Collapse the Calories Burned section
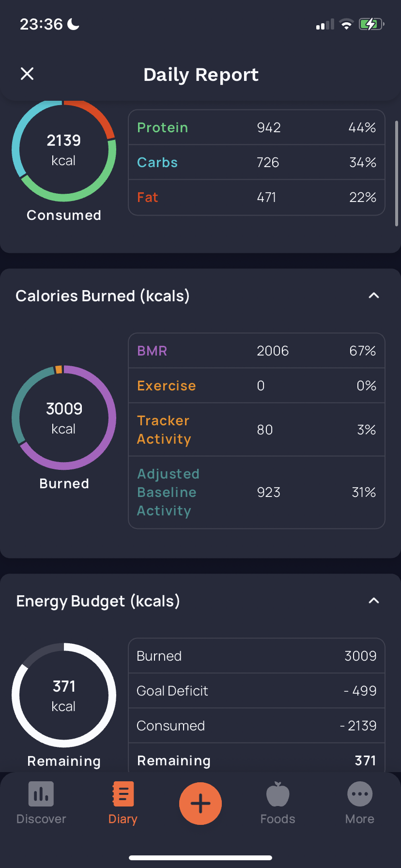 click(x=374, y=295)
